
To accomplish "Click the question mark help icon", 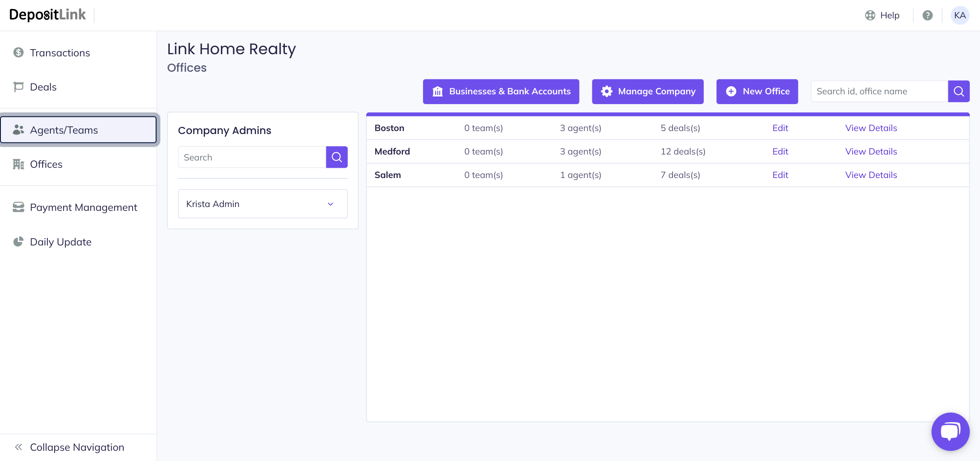I will coord(928,15).
